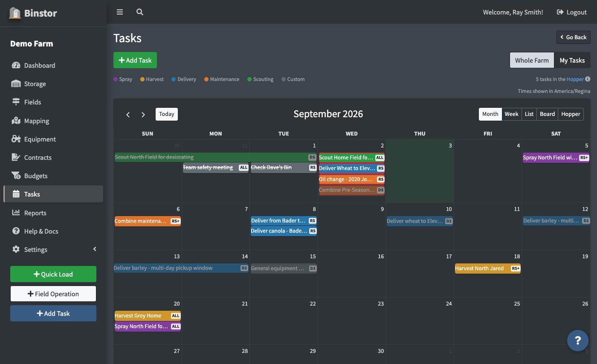Click the blue sidebar Add Task button

[x=53, y=313]
